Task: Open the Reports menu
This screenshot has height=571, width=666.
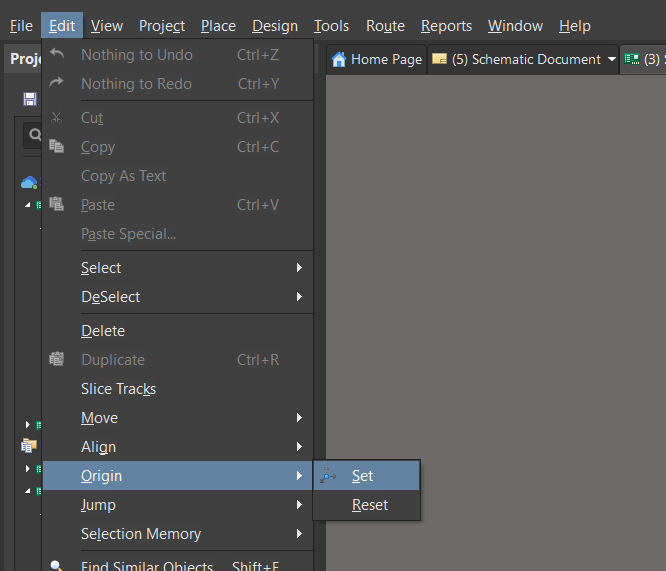Action: 446,26
